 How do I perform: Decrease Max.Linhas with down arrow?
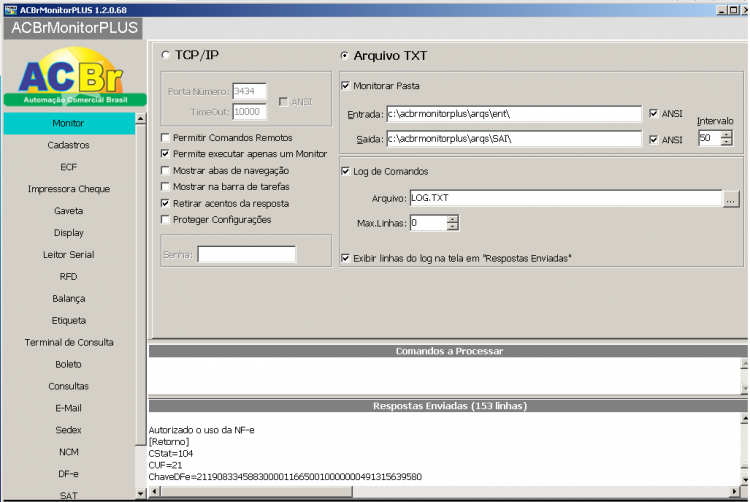(452, 227)
